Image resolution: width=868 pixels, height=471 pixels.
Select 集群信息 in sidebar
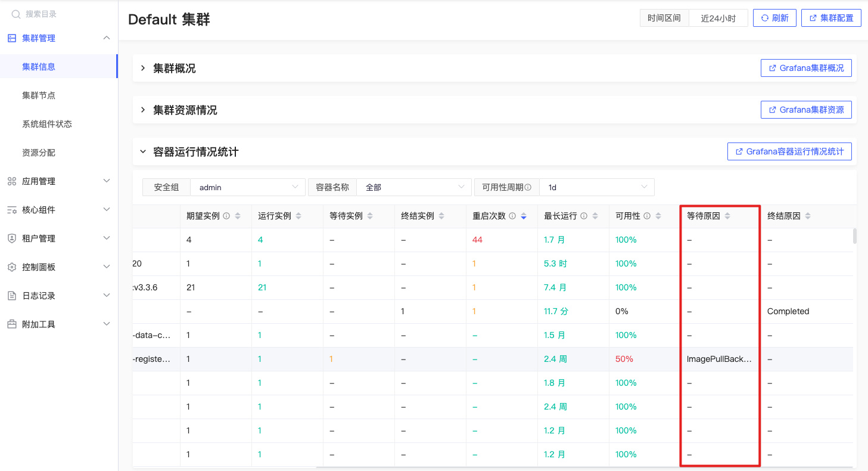point(39,67)
